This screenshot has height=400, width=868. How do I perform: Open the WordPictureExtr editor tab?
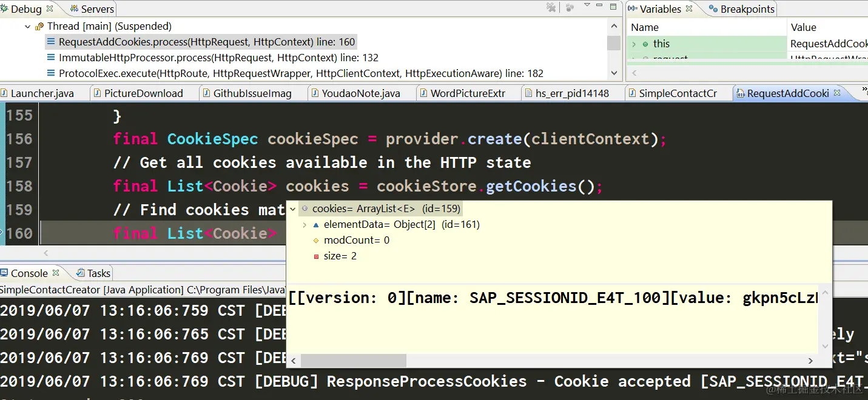(x=468, y=93)
